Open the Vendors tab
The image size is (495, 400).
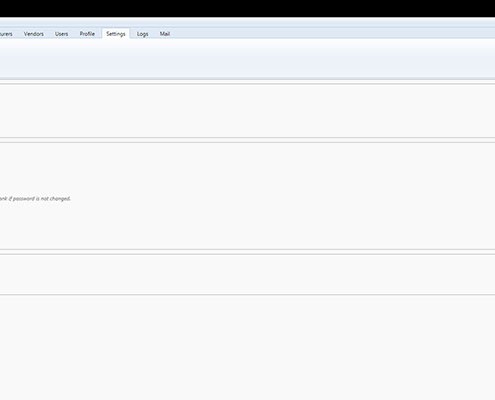point(34,34)
